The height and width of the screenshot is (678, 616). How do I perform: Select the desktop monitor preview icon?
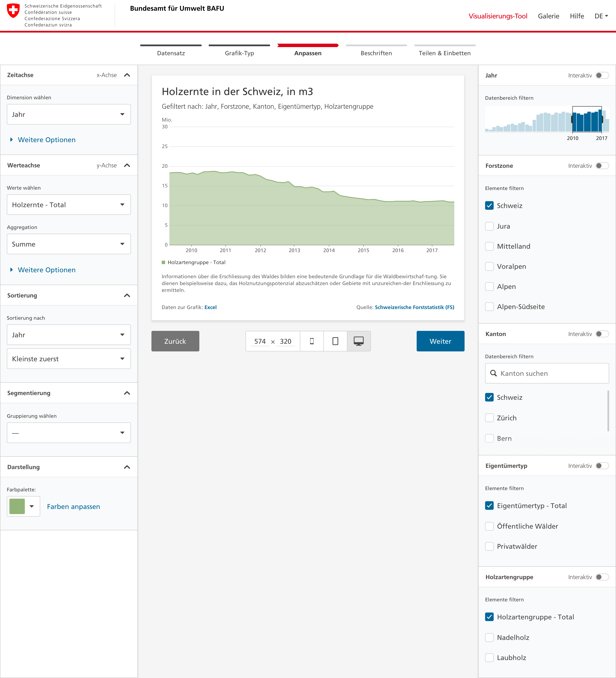click(358, 341)
